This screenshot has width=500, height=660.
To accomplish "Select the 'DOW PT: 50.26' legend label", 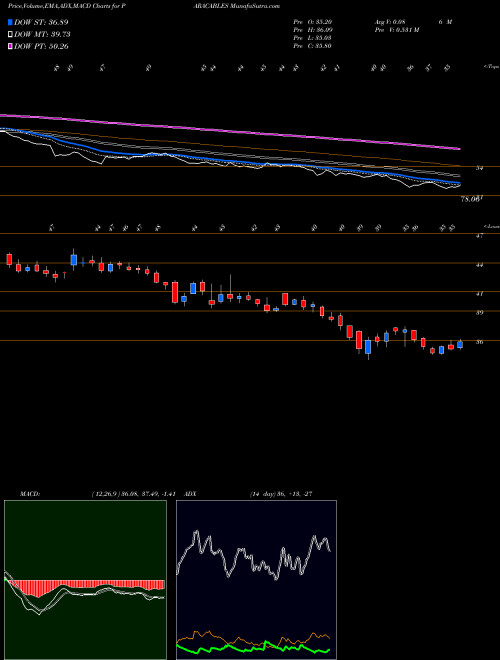I will (x=41, y=47).
